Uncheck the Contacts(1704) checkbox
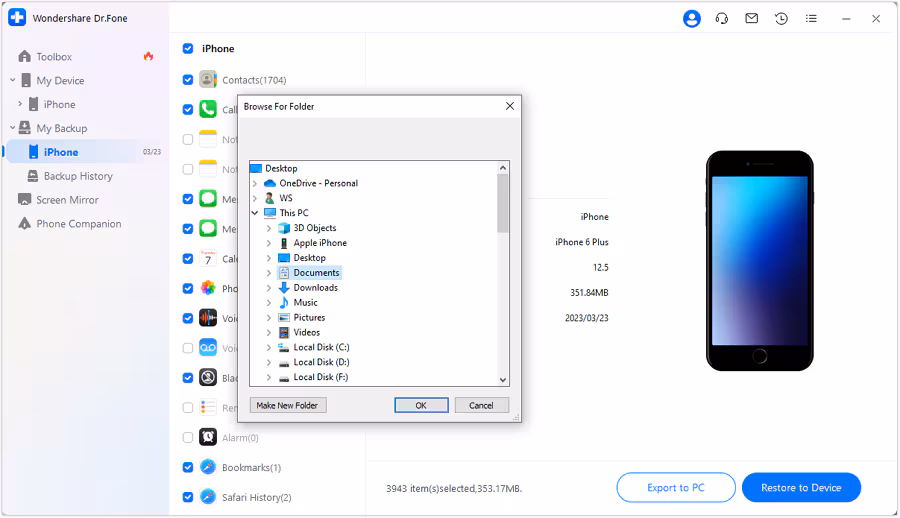Viewport: 900px width, 518px height. (188, 80)
